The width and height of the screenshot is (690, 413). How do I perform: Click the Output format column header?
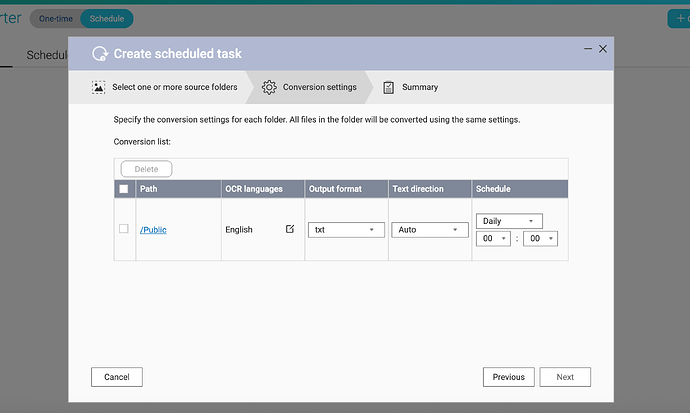(346, 189)
